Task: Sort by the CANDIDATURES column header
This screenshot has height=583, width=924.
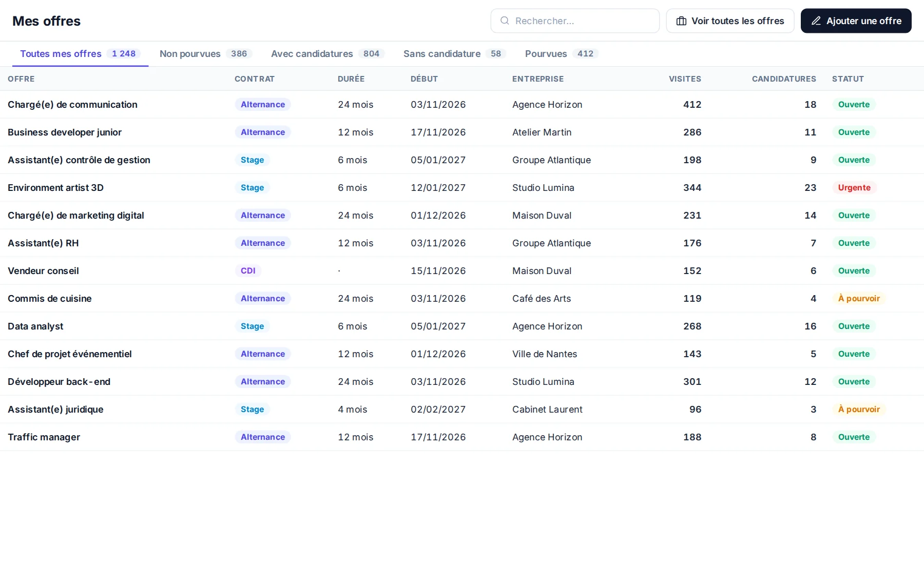Action: [784, 79]
